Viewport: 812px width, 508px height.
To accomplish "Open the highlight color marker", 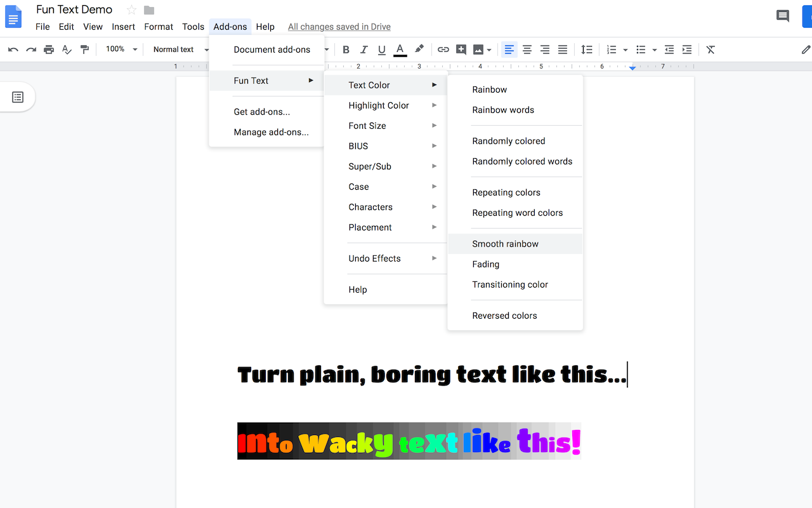I will tap(419, 50).
